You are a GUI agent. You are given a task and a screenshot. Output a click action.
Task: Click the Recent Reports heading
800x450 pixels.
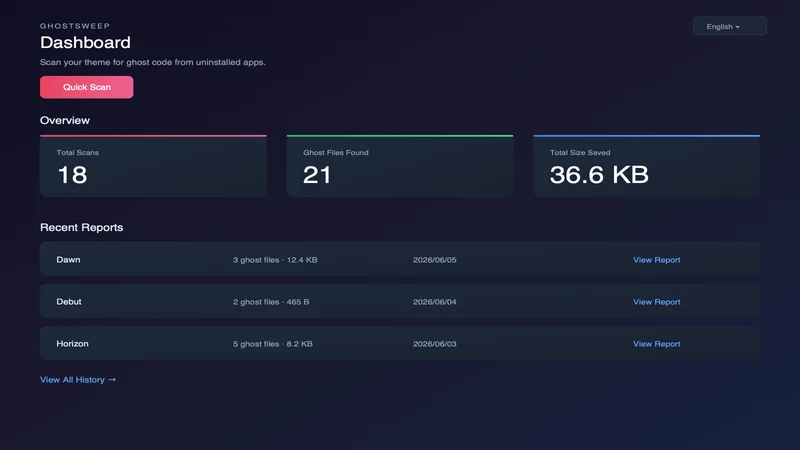[x=82, y=228]
